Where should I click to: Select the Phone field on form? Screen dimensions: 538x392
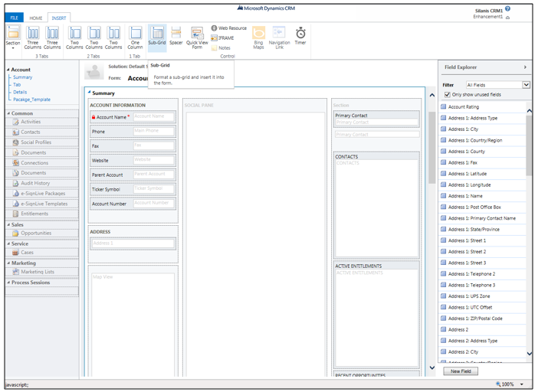[133, 132]
